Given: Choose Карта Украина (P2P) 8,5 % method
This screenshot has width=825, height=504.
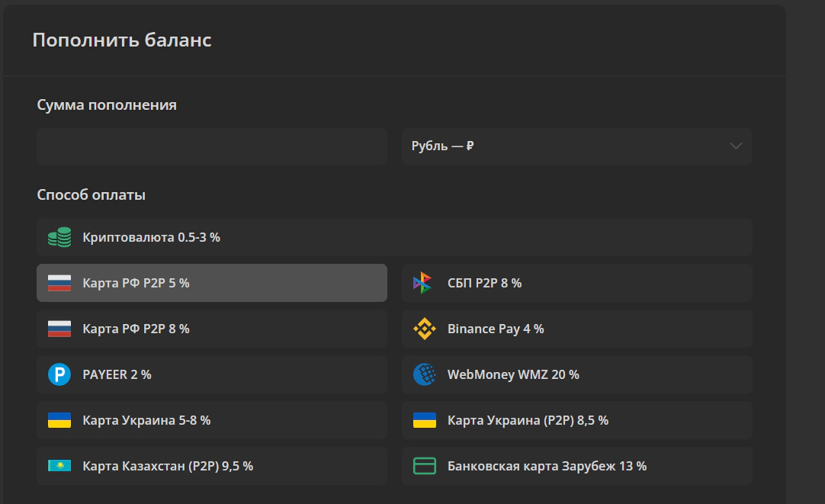Looking at the screenshot, I should coord(577,420).
